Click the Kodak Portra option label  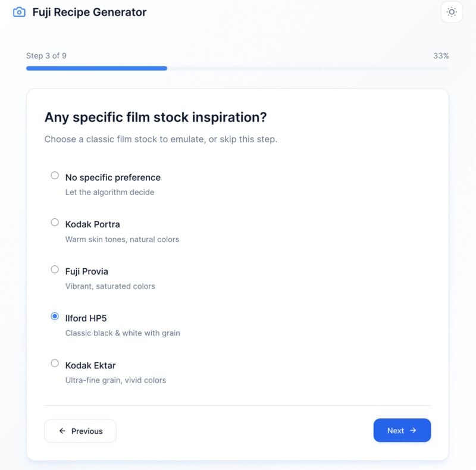(92, 224)
